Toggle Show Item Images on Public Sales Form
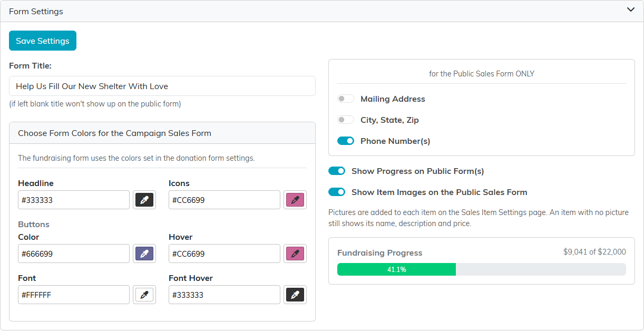Viewport: 644px width, 331px height. coord(337,192)
